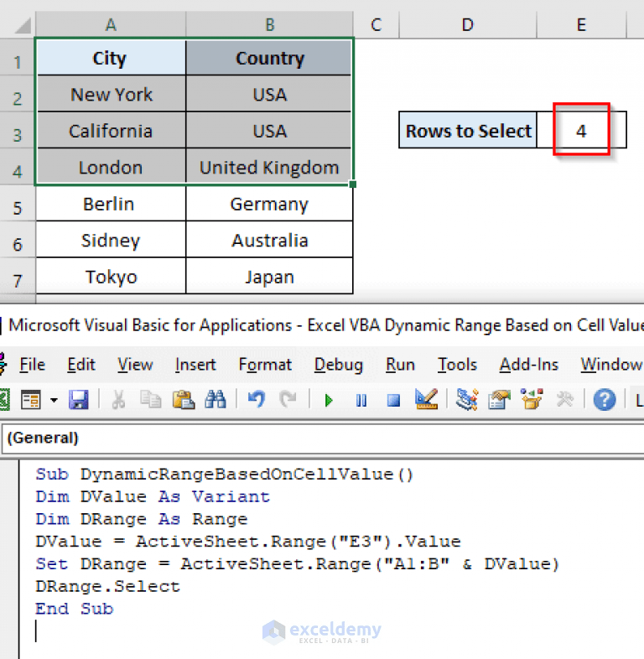Click the 'Sidney' cell
The image size is (644, 659).
[111, 240]
